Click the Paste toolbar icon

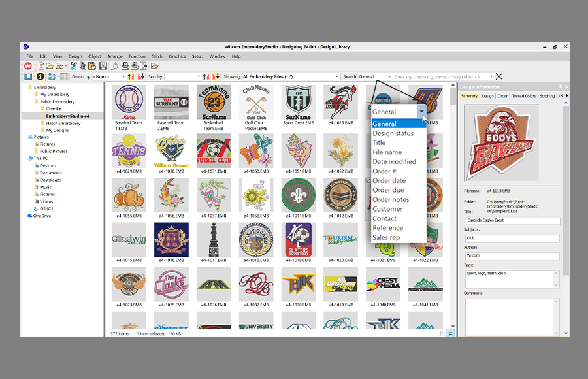click(x=91, y=66)
